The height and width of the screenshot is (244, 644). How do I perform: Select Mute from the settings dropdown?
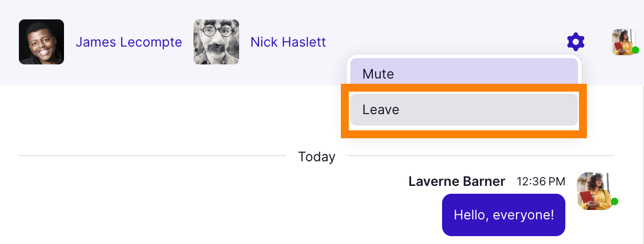(x=464, y=74)
